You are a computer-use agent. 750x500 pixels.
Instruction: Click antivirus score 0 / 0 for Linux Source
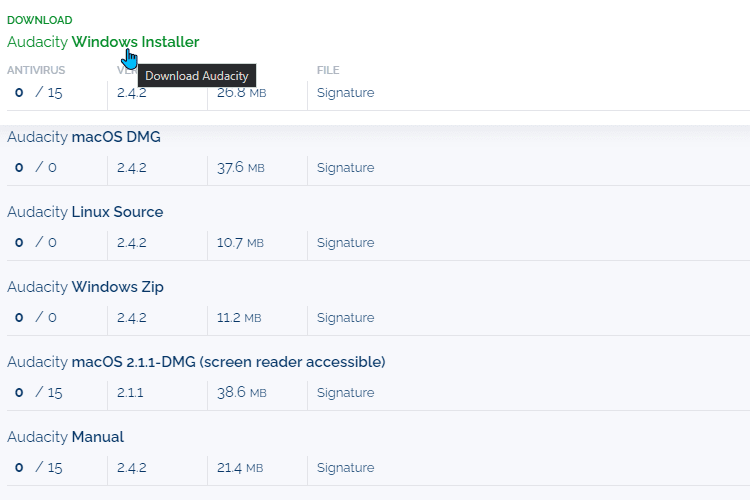[36, 243]
